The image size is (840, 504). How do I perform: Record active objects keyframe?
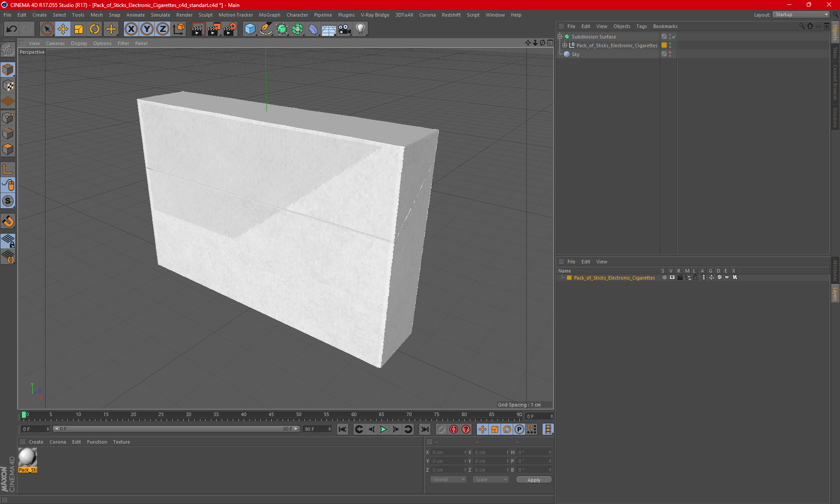point(441,430)
